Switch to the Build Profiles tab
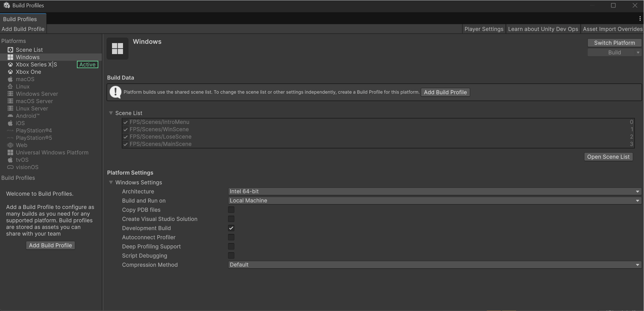This screenshot has width=644, height=311. (20, 19)
